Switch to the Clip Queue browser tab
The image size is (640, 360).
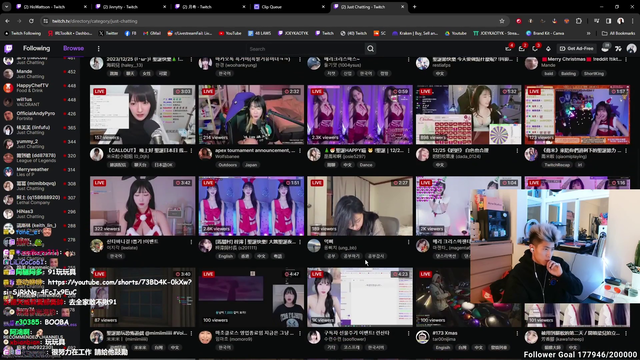(288, 7)
